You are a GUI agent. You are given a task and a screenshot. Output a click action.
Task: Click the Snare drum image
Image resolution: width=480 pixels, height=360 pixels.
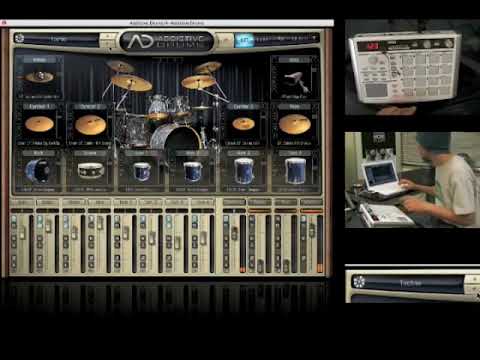pyautogui.click(x=90, y=170)
